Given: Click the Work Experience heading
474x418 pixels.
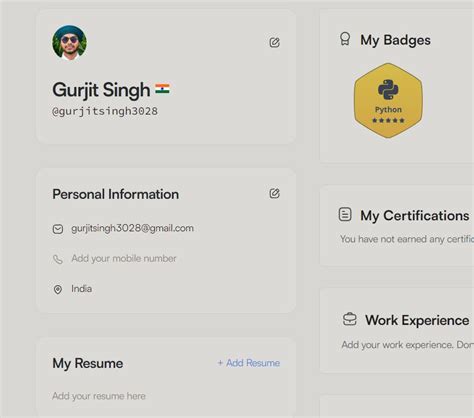Looking at the screenshot, I should coord(417,320).
